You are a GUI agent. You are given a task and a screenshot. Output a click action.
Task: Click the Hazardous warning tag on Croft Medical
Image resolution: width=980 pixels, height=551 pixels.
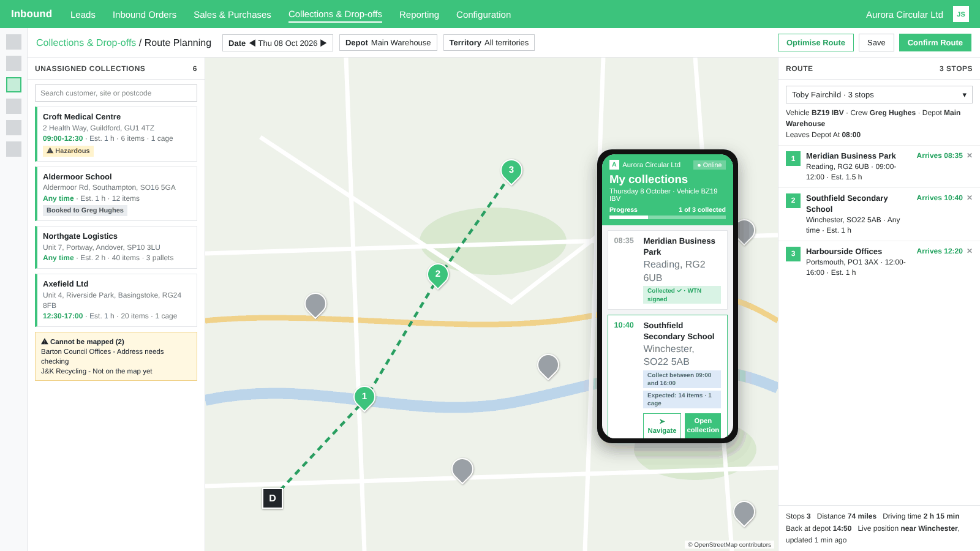click(x=68, y=151)
